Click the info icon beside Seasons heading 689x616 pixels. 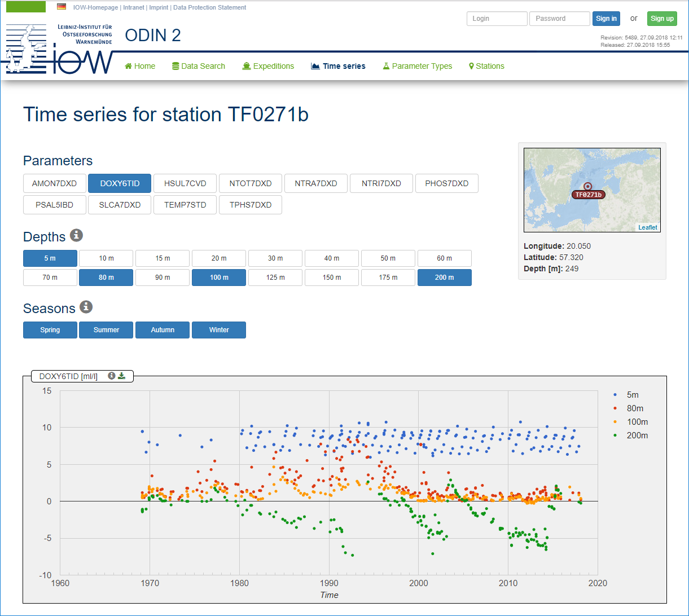pos(86,307)
